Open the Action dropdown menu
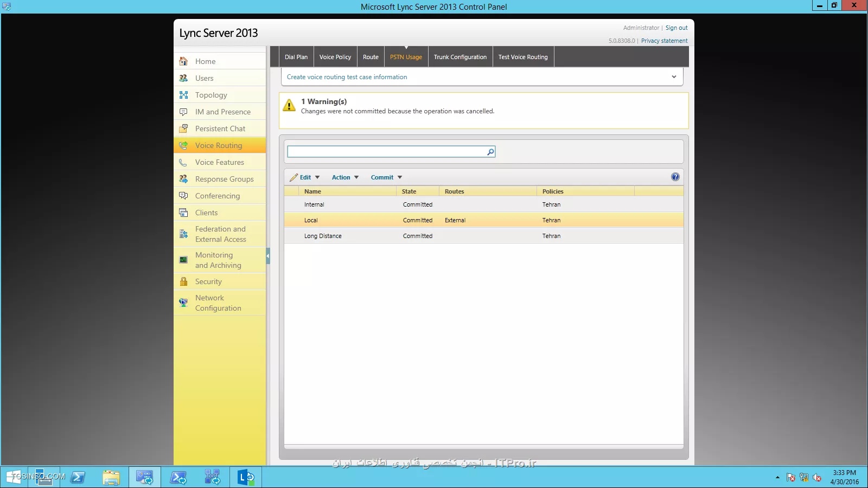The width and height of the screenshot is (868, 488). pos(346,177)
